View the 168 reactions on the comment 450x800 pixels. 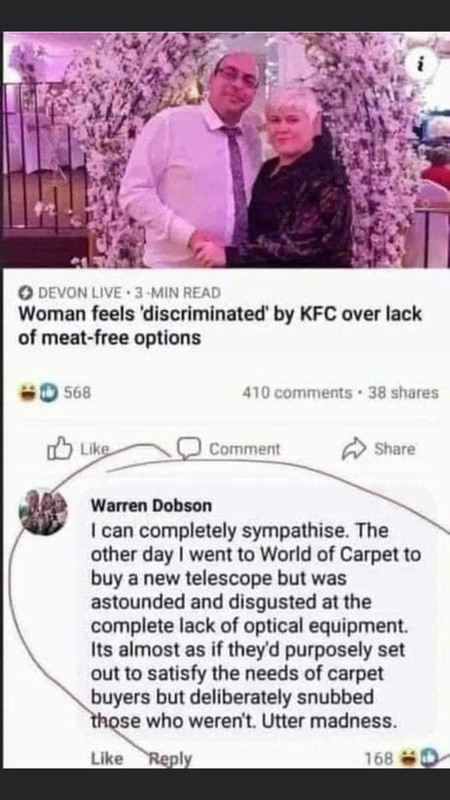[x=379, y=758]
